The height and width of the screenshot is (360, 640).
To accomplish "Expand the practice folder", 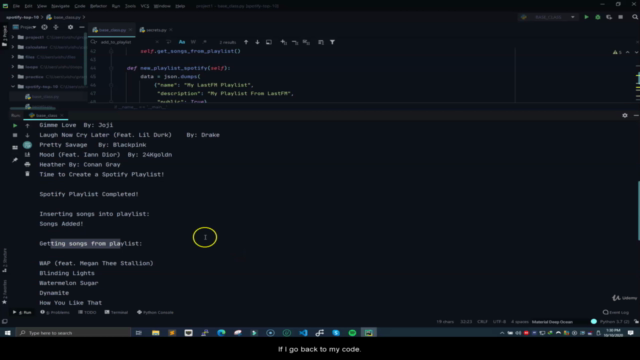I will [13, 77].
